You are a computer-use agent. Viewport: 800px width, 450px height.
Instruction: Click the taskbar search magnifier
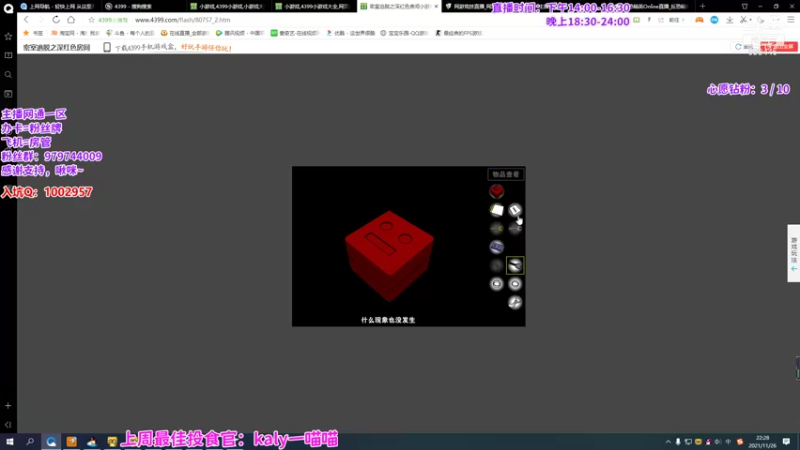(x=30, y=441)
